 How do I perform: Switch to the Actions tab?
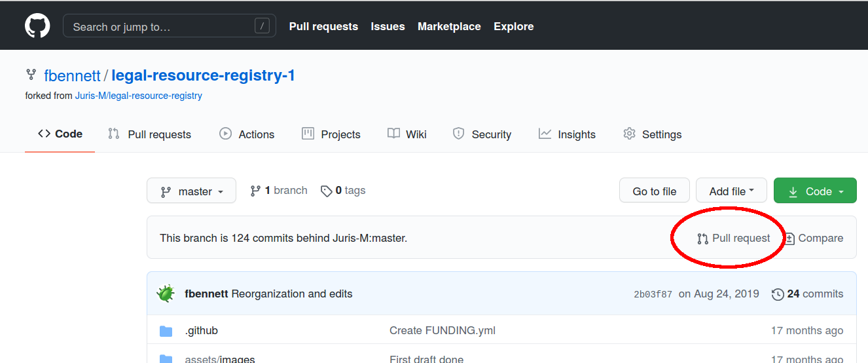247,134
